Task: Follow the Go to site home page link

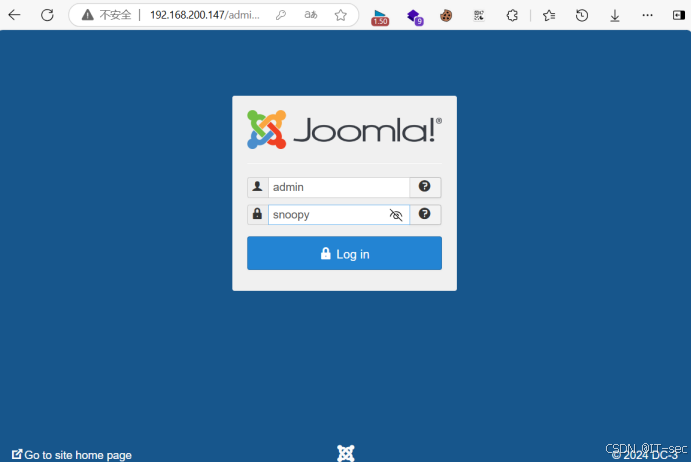Action: pos(71,455)
